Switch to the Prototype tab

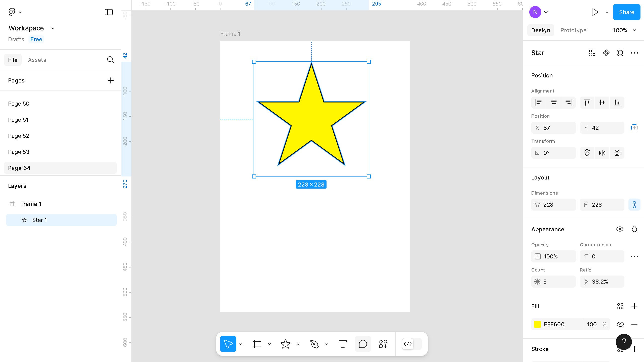[x=573, y=30]
